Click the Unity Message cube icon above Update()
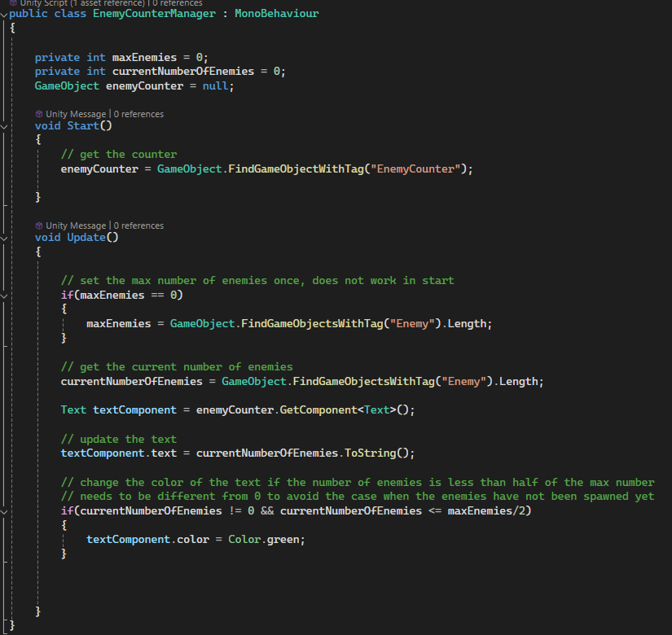This screenshot has height=635, width=672. 39,226
